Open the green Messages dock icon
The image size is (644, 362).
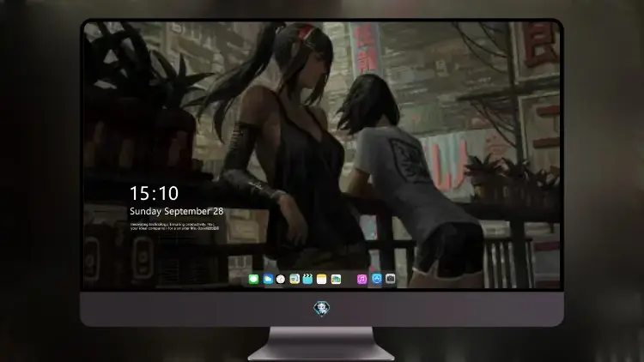point(253,279)
